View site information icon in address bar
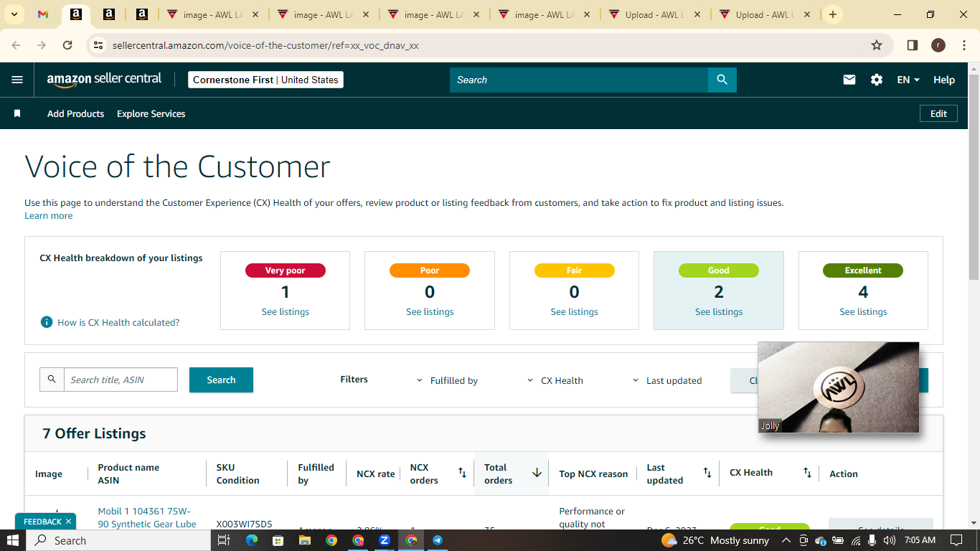 coord(99,45)
